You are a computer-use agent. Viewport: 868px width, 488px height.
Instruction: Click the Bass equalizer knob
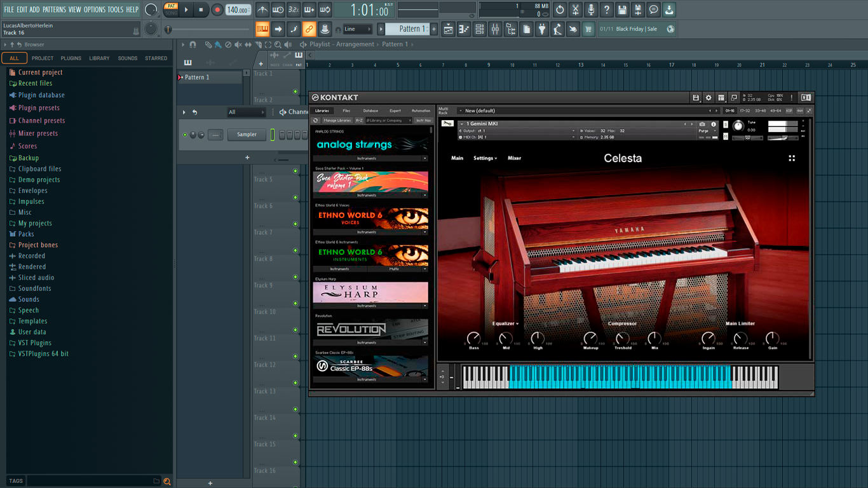coord(473,338)
